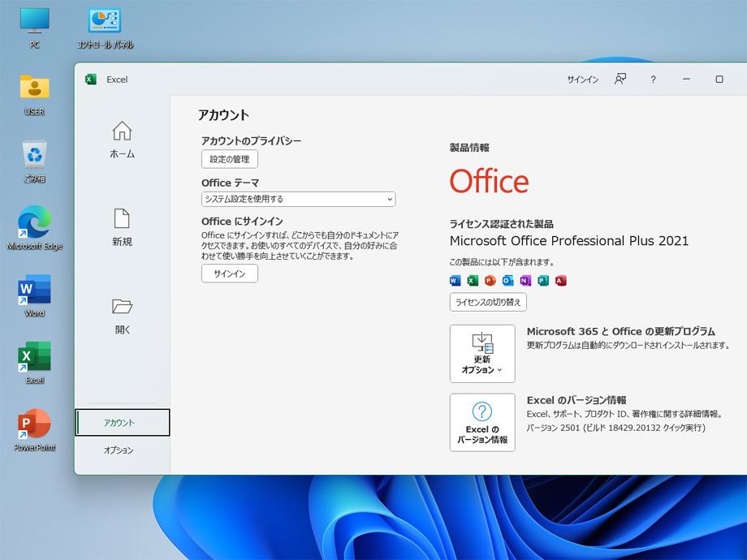Screen dimensions: 747x560
Task: Click the Access icon in included products
Action: [561, 281]
